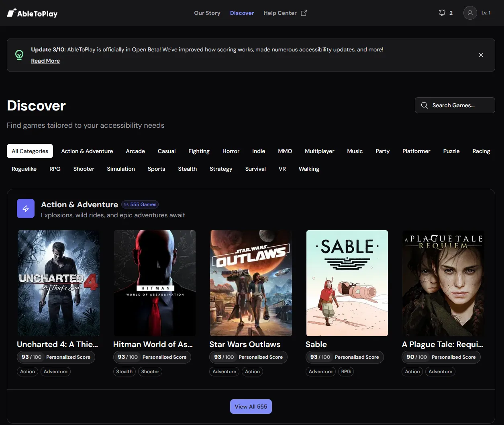Select Stealth category filter
The width and height of the screenshot is (504, 425).
pos(188,169)
